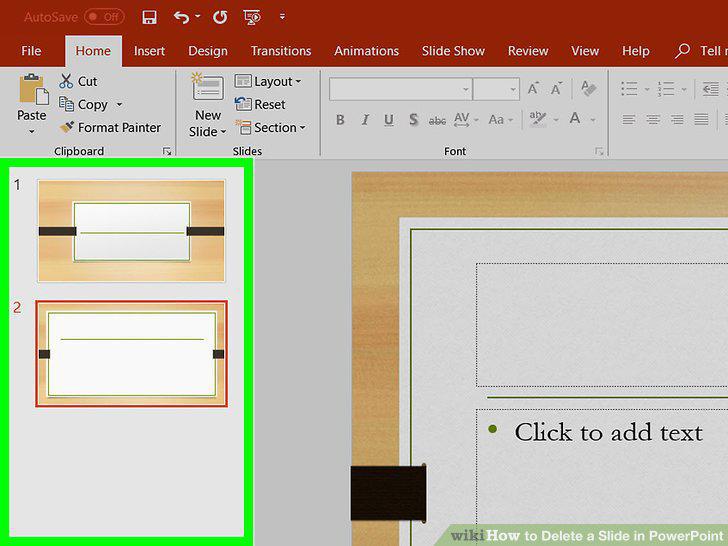Screen dimensions: 728x546
Task: Expand the font name list arrow
Action: 466,89
